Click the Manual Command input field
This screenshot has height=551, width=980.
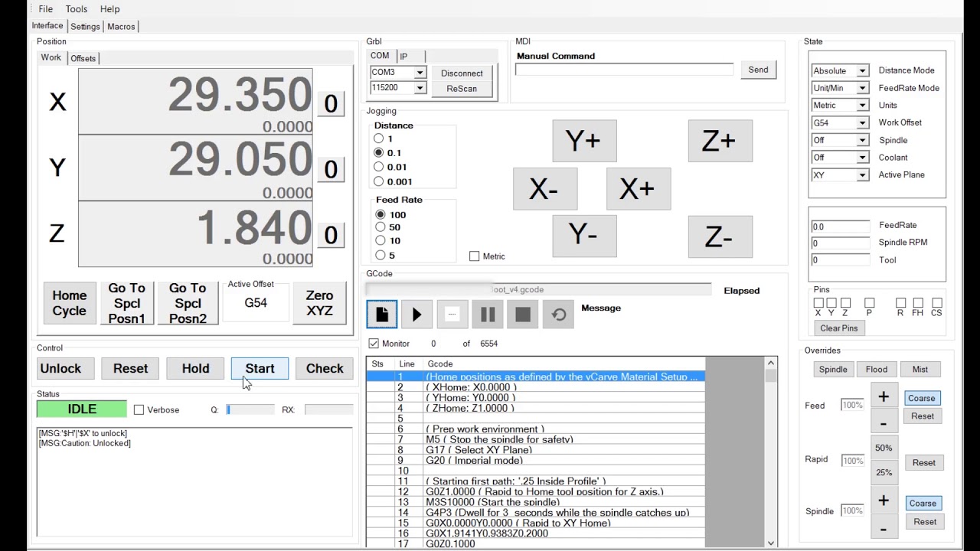[x=624, y=70]
